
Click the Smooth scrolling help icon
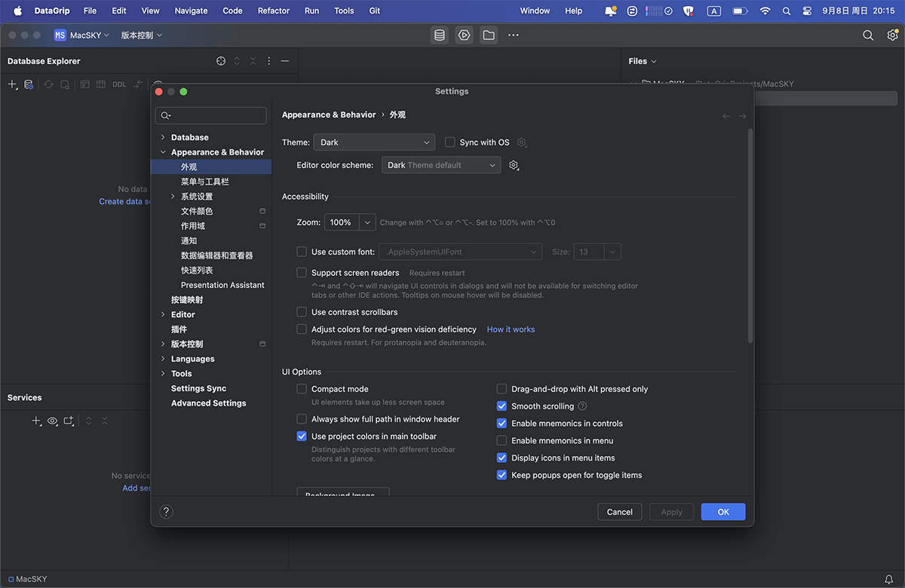(x=582, y=406)
